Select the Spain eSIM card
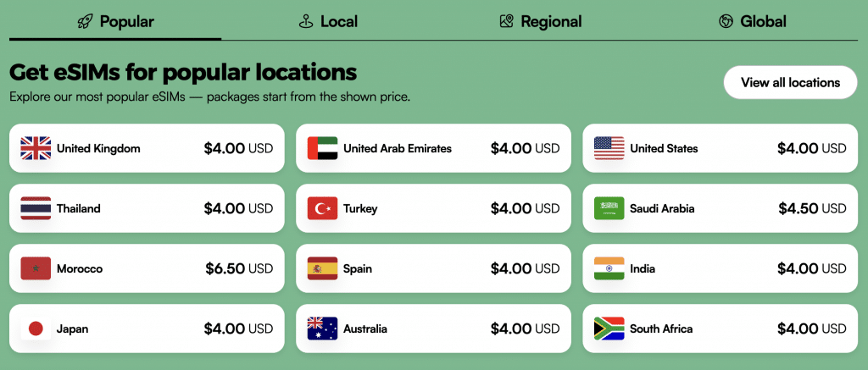The height and width of the screenshot is (370, 868). point(433,268)
